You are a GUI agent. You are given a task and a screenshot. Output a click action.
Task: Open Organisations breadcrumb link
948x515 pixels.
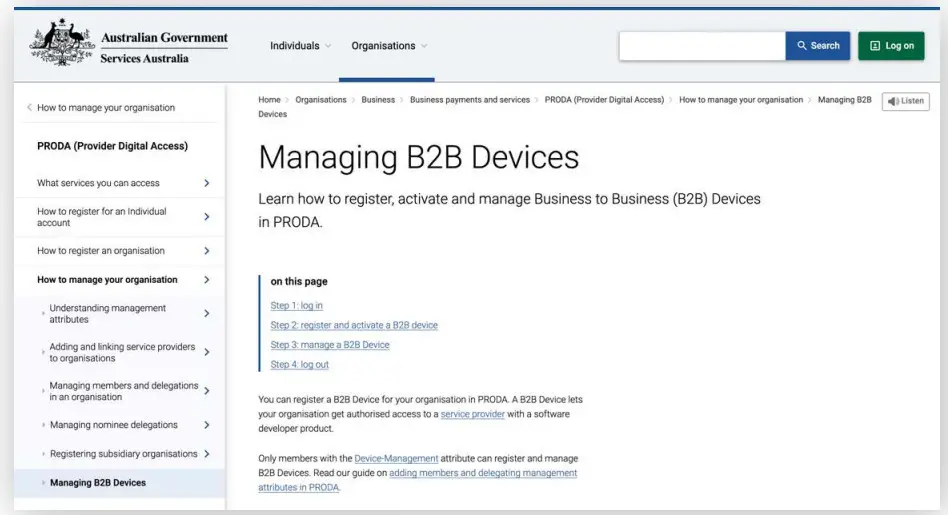320,100
